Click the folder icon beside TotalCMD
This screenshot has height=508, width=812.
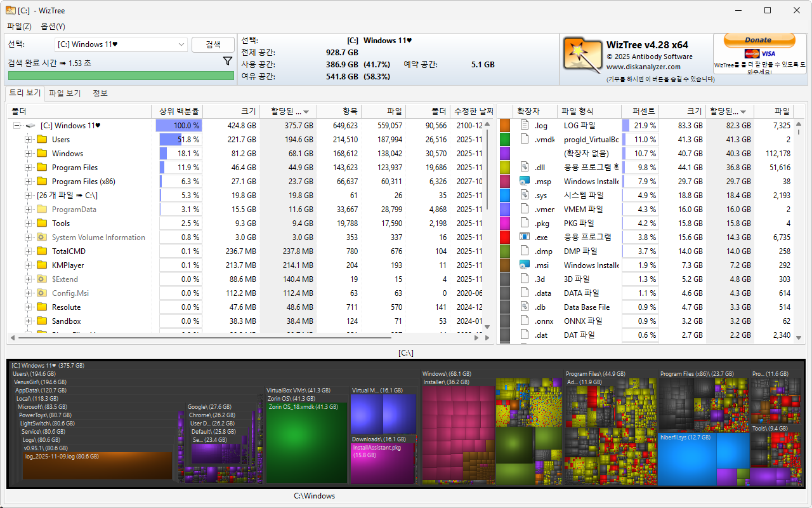click(43, 251)
